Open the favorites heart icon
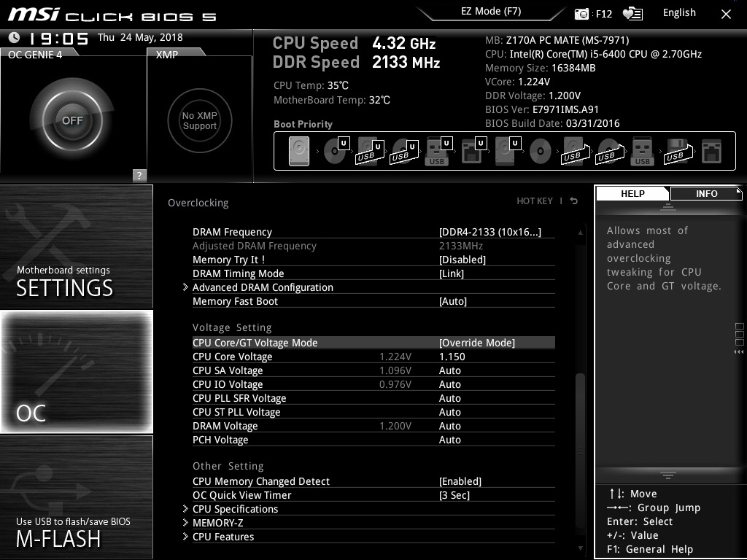Viewport: 747px width, 560px height. (632, 14)
